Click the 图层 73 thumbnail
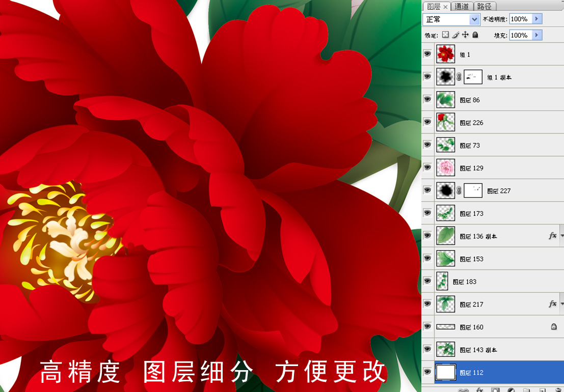 (446, 145)
